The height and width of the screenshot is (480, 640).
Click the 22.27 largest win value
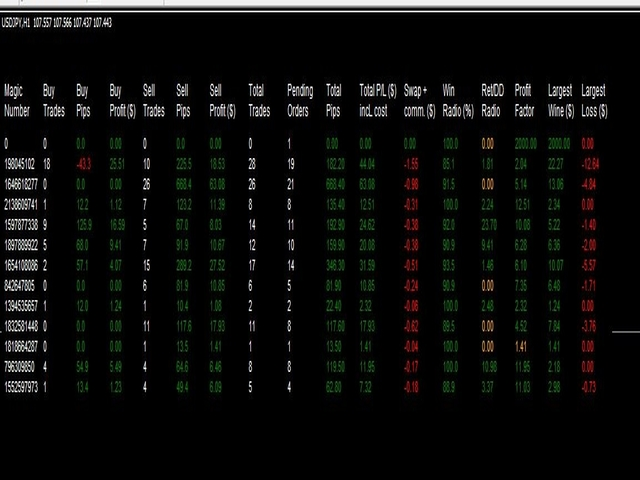tap(556, 164)
